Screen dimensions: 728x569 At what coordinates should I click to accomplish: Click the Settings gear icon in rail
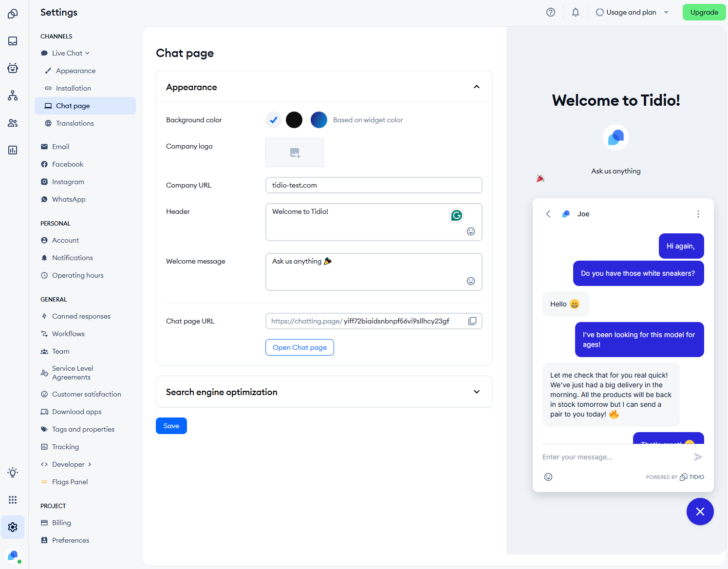13,527
